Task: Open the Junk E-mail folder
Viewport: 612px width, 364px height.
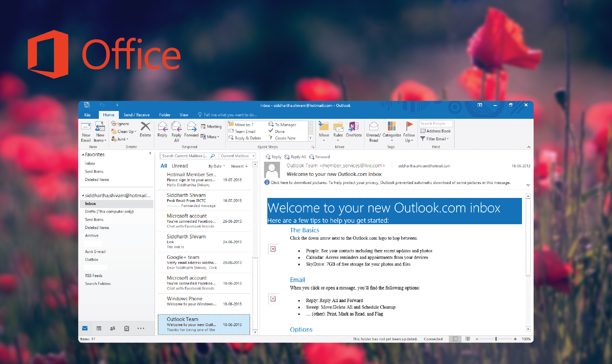Action: [95, 252]
